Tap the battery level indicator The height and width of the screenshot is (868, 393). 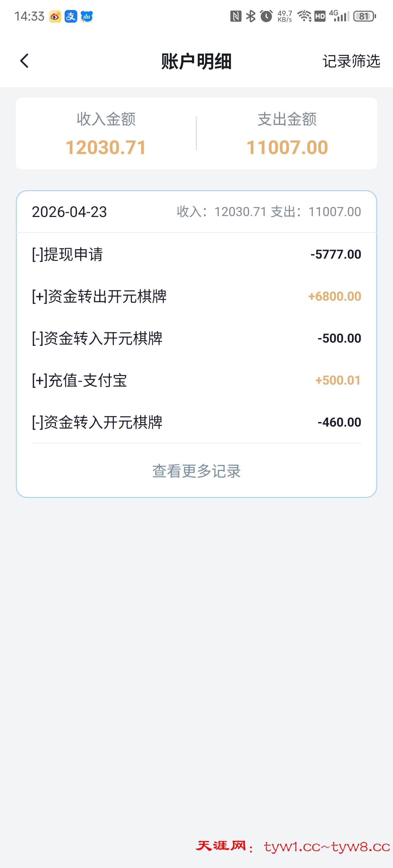(364, 16)
